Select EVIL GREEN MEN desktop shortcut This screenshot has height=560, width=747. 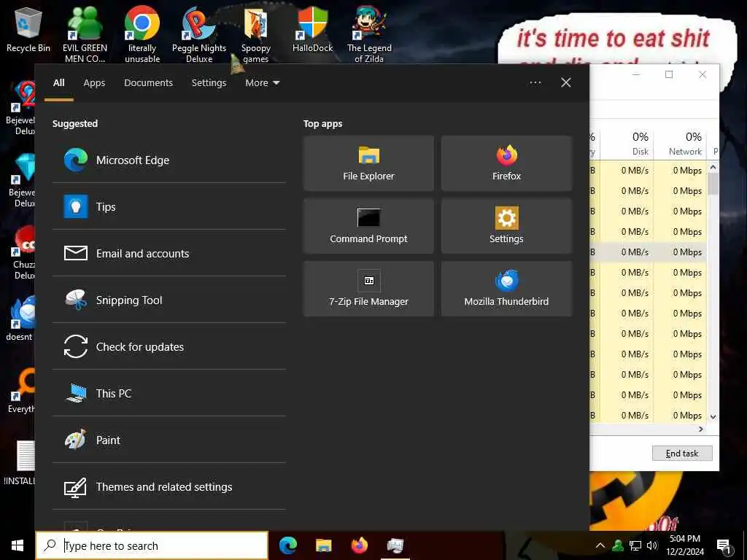click(85, 34)
